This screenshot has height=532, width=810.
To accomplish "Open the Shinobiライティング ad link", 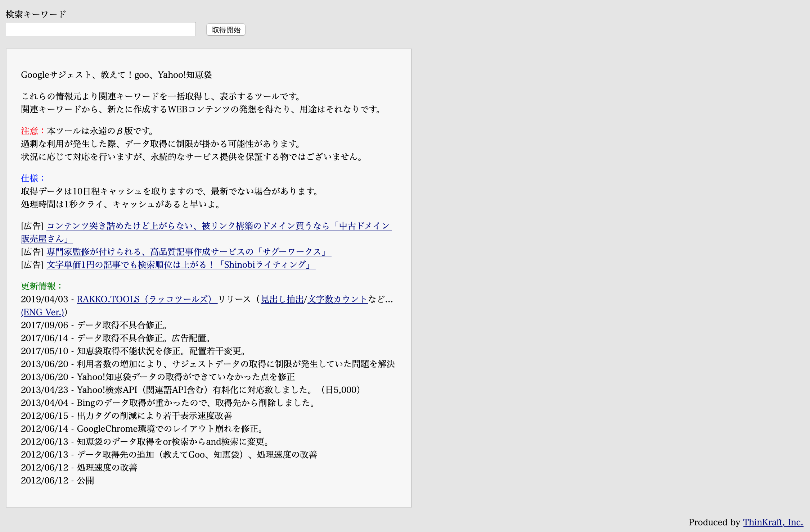I will (x=181, y=265).
